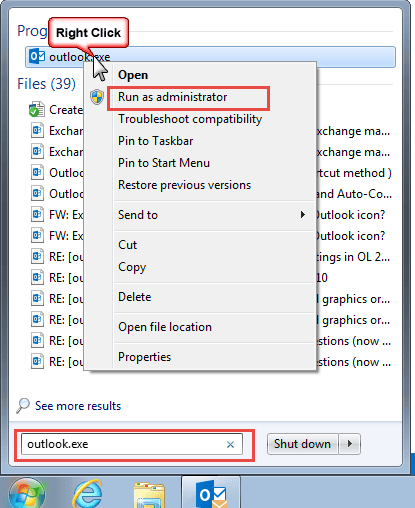Clear search box with the X icon
The width and height of the screenshot is (415, 508).
point(230,444)
